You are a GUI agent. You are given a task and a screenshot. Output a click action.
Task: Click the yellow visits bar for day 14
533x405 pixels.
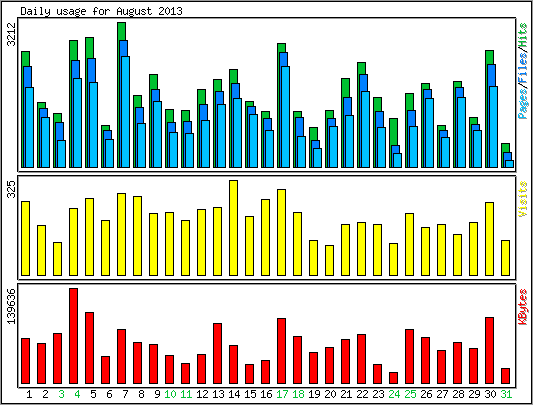tap(234, 228)
